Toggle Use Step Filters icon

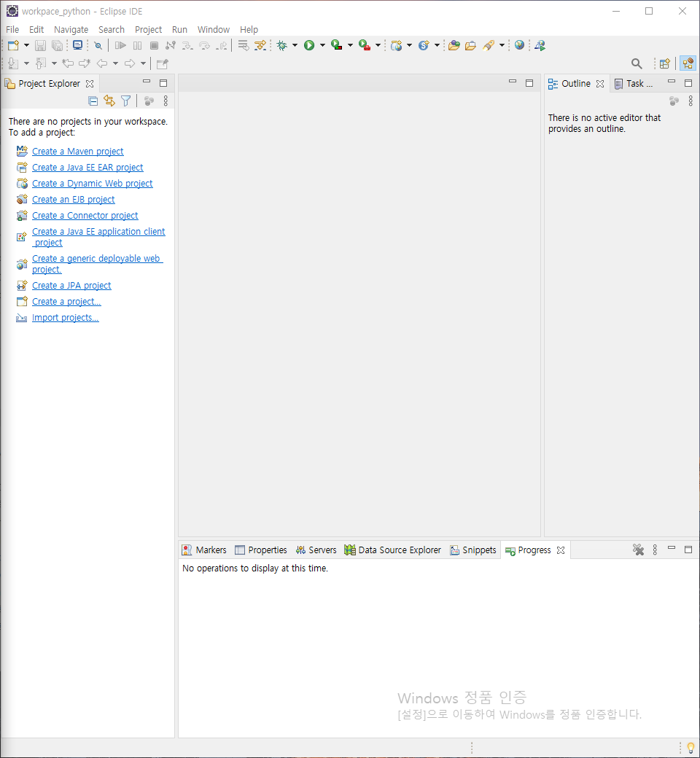260,45
